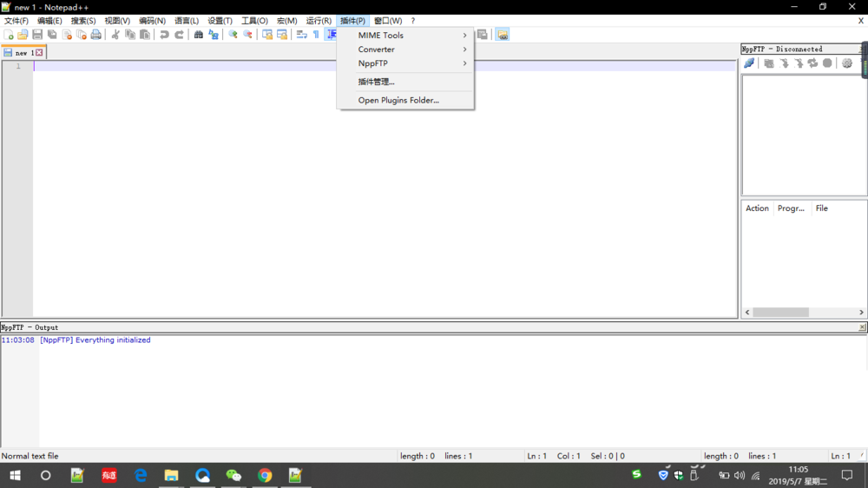Open NppFTP settings gear icon

tap(847, 63)
